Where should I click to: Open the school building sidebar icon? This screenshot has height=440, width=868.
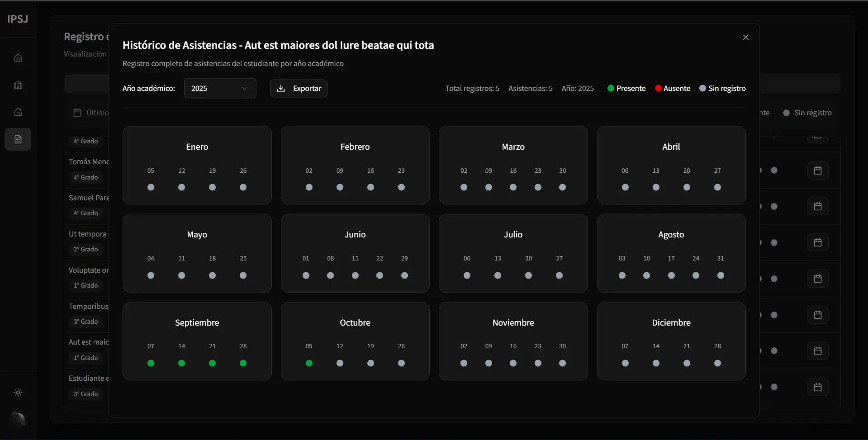18,85
